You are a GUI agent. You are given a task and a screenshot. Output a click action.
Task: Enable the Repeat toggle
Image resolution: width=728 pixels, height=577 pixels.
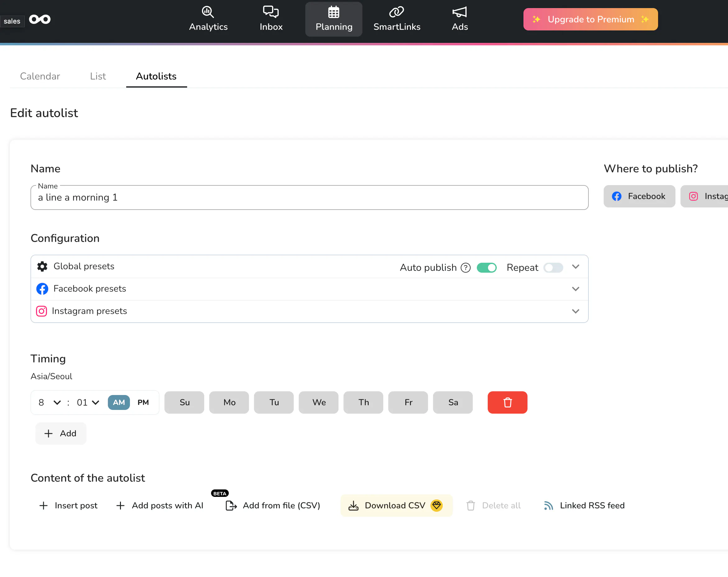553,268
